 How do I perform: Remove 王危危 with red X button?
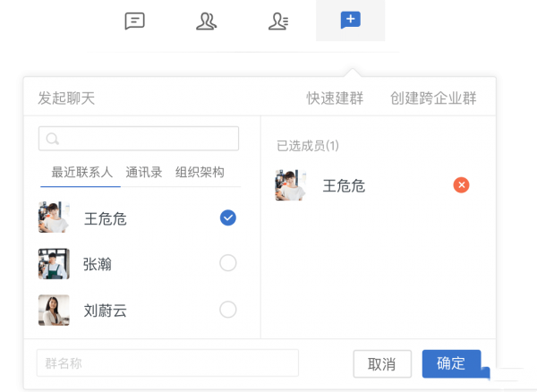pyautogui.click(x=461, y=185)
